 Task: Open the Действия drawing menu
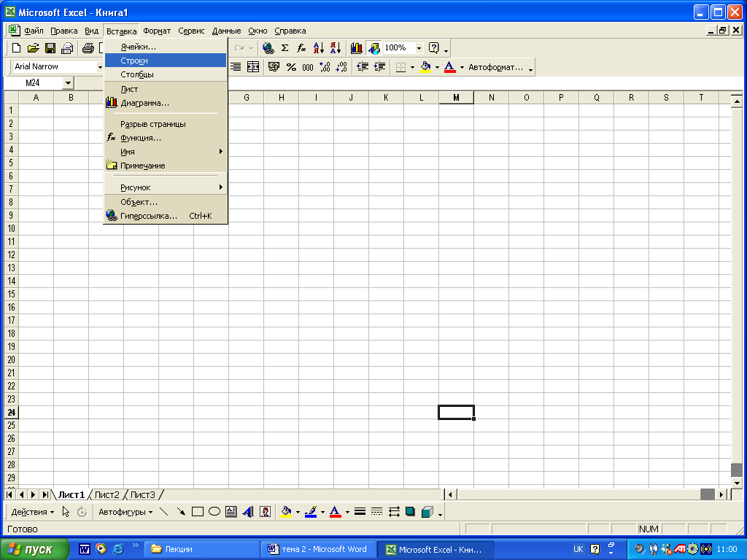32,513
